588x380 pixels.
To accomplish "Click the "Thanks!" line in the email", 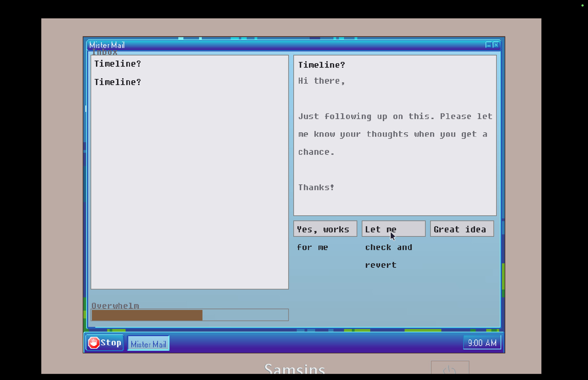I will [316, 188].
